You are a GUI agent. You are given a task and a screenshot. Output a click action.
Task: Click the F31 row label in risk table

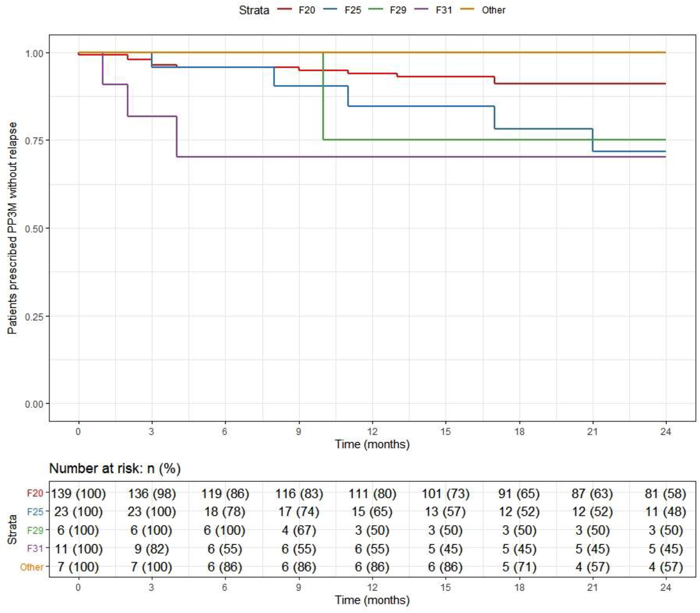click(35, 549)
